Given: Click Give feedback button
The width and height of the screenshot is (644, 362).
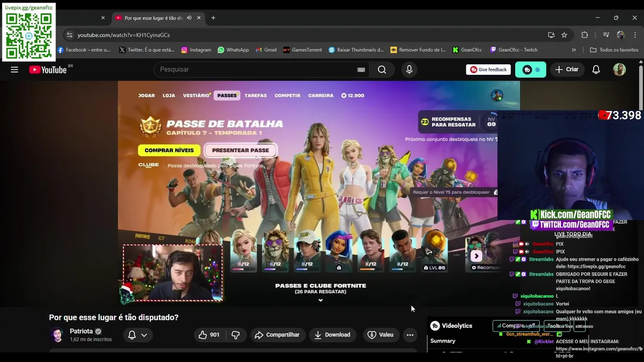Looking at the screenshot, I should [488, 70].
